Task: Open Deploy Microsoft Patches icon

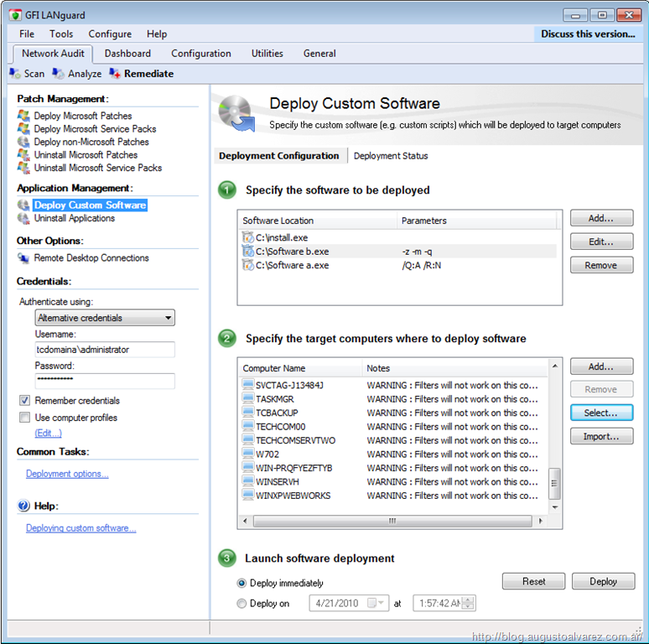Action: (23, 116)
